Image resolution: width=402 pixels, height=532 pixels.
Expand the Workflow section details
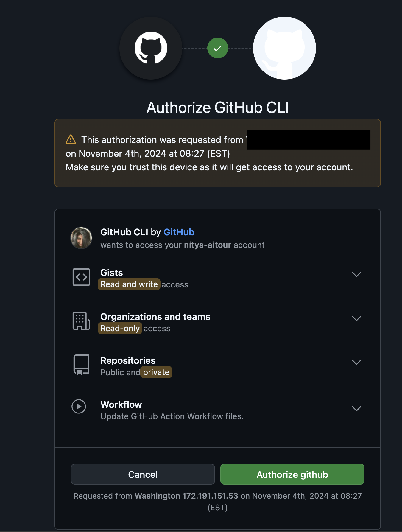click(356, 408)
